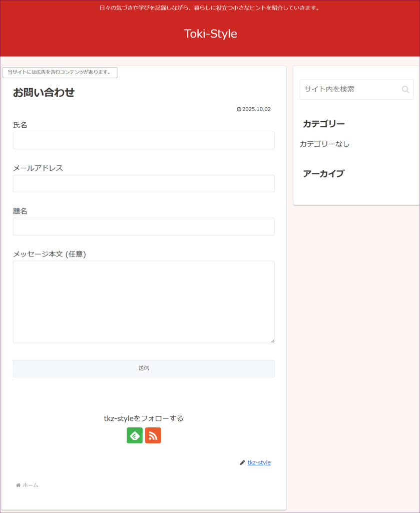Click the message textarea resize handle
Image resolution: width=420 pixels, height=513 pixels.
[272, 341]
